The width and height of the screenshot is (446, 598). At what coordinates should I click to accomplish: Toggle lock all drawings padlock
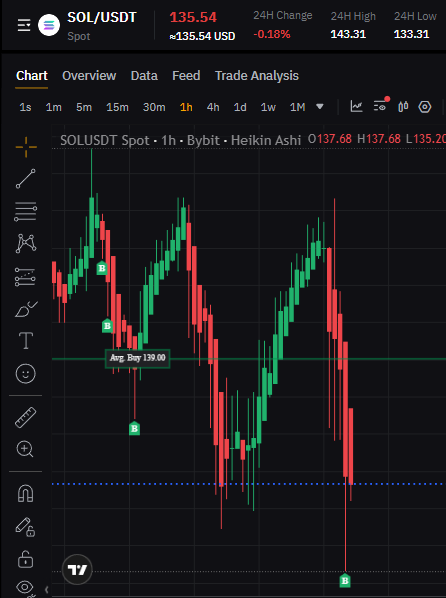(26, 559)
